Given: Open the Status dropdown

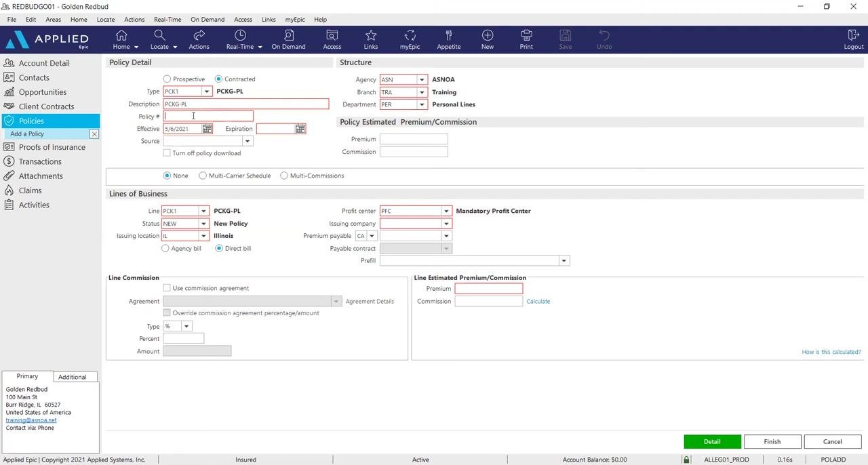Looking at the screenshot, I should click(203, 224).
